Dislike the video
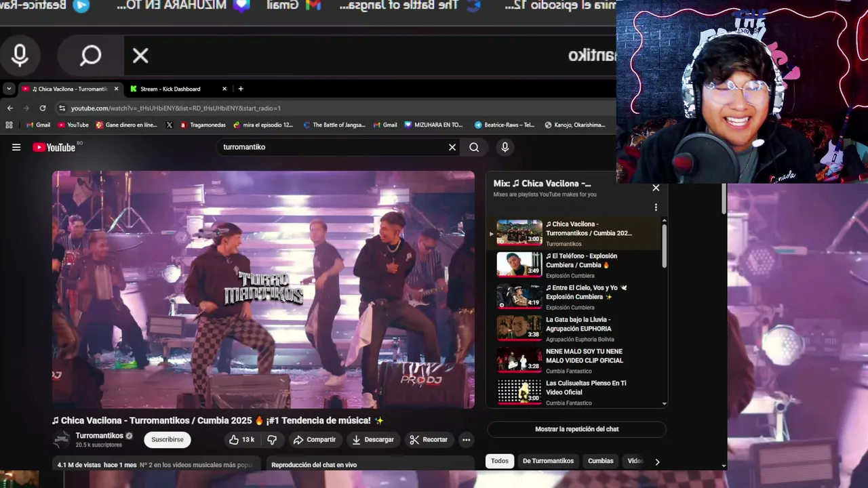Viewport: 868px width, 488px height. (x=272, y=439)
